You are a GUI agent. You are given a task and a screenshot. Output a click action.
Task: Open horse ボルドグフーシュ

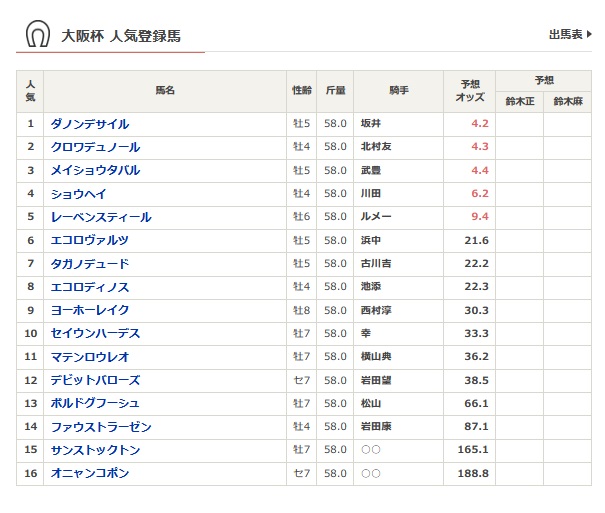point(95,403)
